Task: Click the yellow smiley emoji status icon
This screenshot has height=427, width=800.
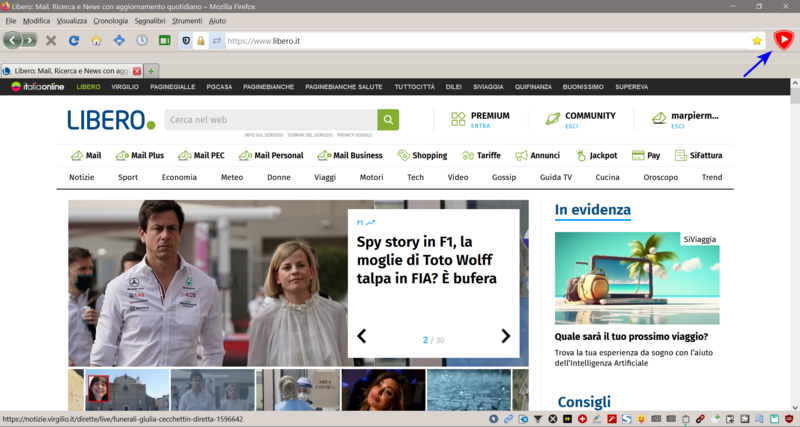Action: [x=641, y=419]
